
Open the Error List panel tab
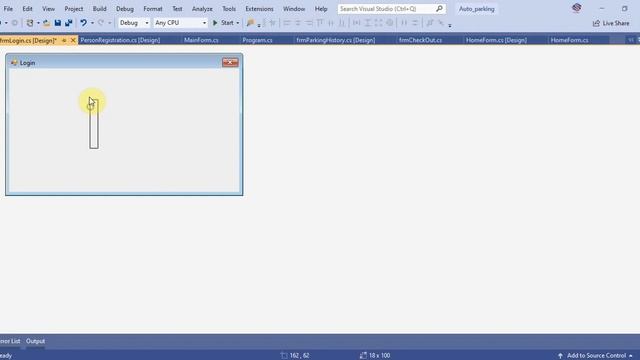tap(10, 341)
